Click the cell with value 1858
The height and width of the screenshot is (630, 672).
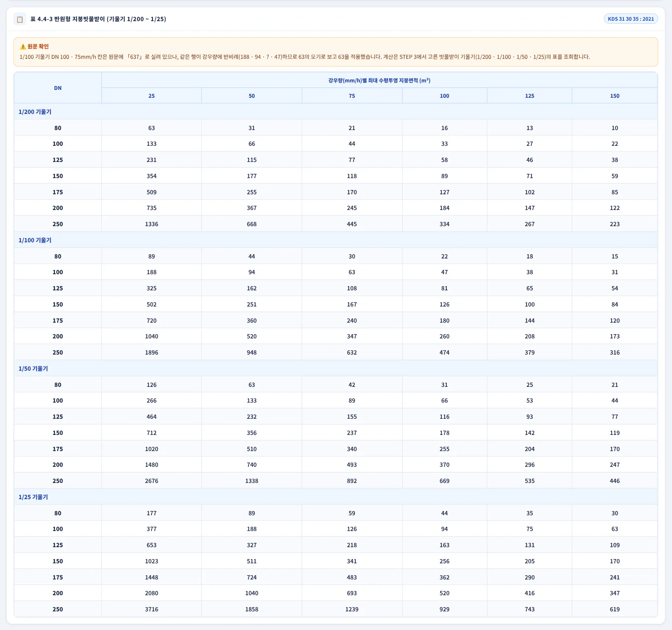[252, 609]
